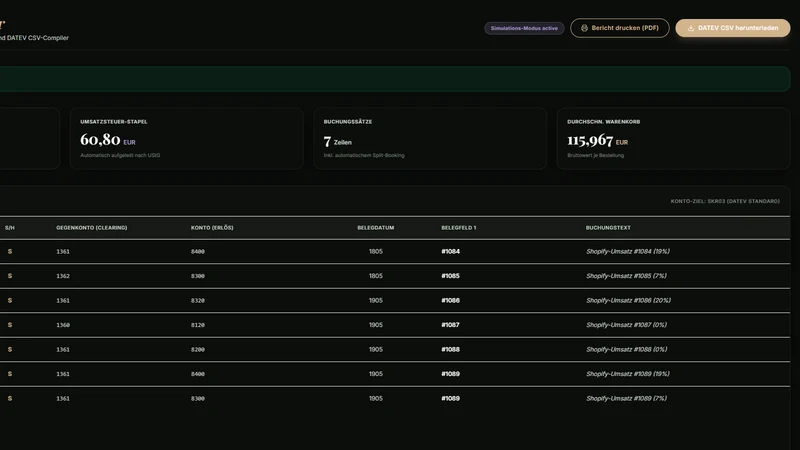The width and height of the screenshot is (800, 450).
Task: Click the Konto-Ziel SKR03 label
Action: tap(725, 201)
